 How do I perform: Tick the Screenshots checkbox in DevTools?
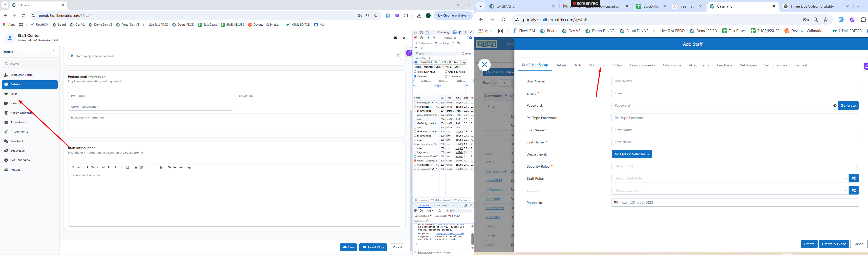pos(446,77)
